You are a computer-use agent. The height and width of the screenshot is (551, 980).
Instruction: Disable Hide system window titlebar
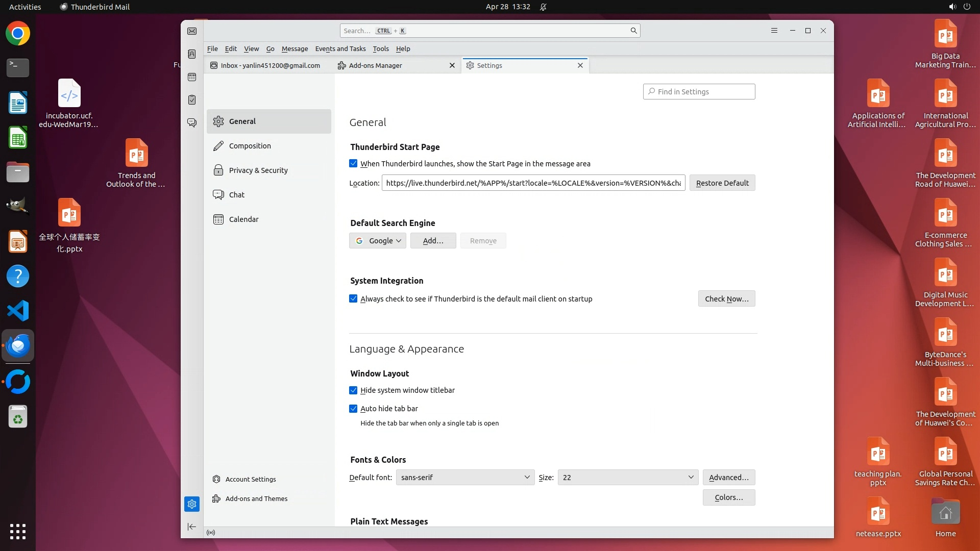tap(353, 390)
